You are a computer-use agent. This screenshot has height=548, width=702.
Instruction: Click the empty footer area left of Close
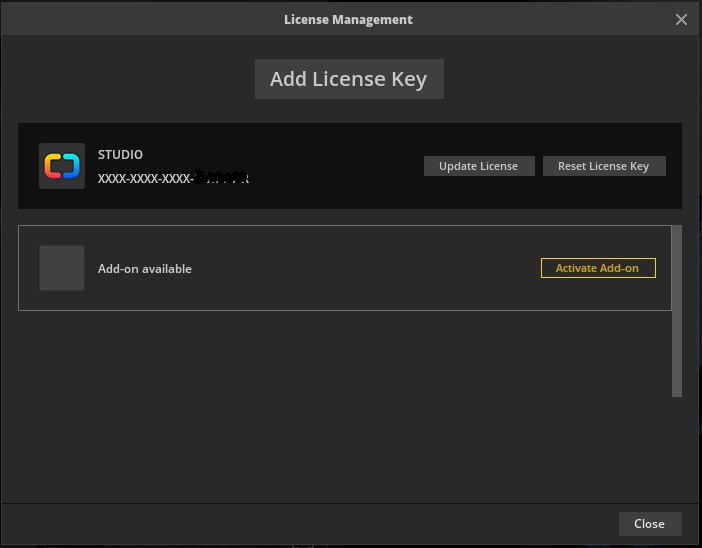click(300, 523)
